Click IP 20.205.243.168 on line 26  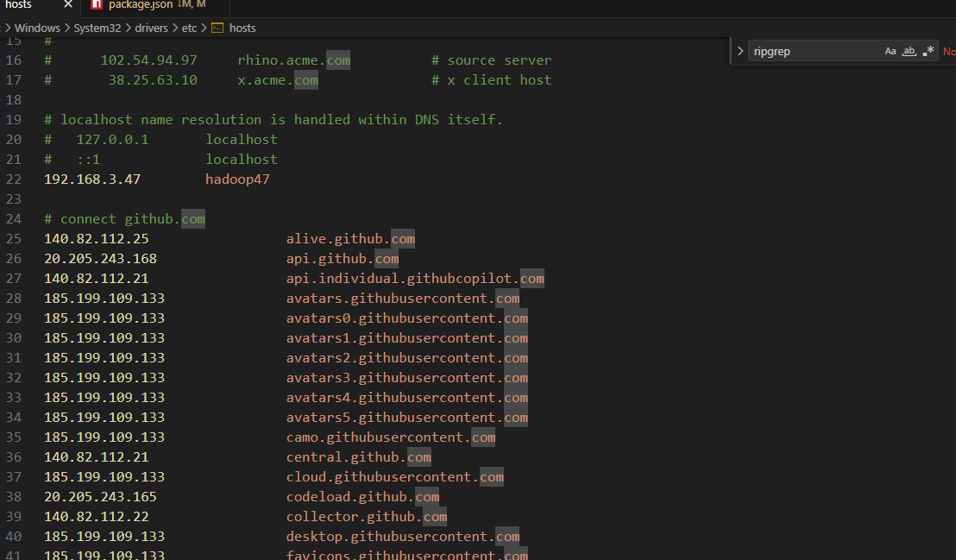pyautogui.click(x=100, y=259)
